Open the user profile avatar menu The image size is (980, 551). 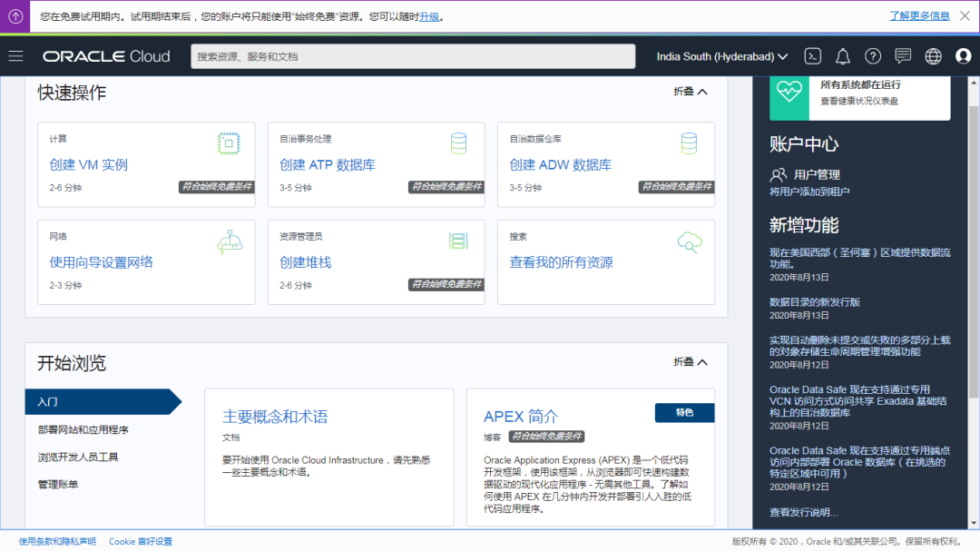(x=963, y=56)
